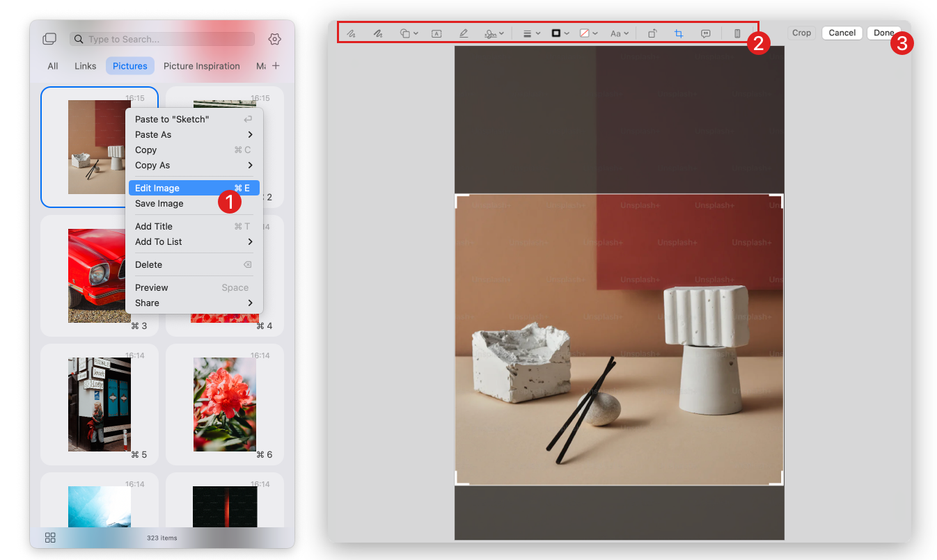The width and height of the screenshot is (937, 560).
Task: Click the grayed Crop button
Action: [x=801, y=33]
